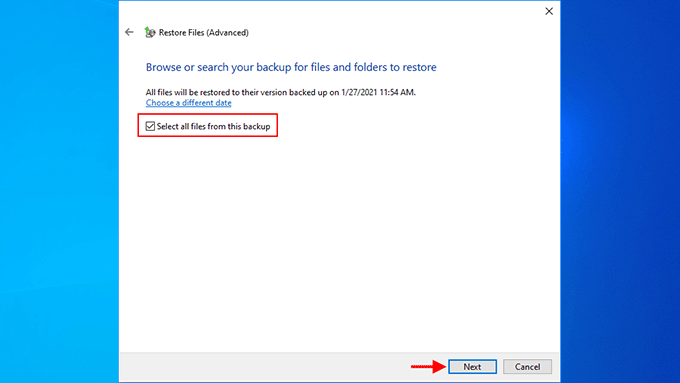Image resolution: width=680 pixels, height=383 pixels.
Task: Click the 'Browse or search your backup' heading
Action: point(291,67)
